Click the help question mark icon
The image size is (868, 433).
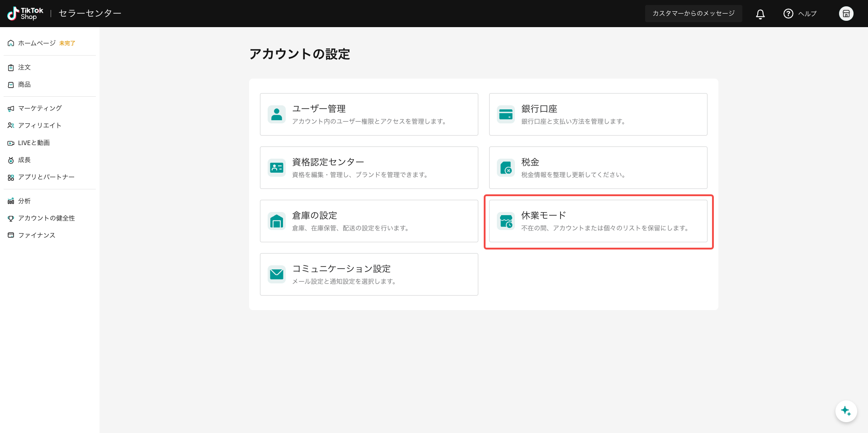[788, 14]
